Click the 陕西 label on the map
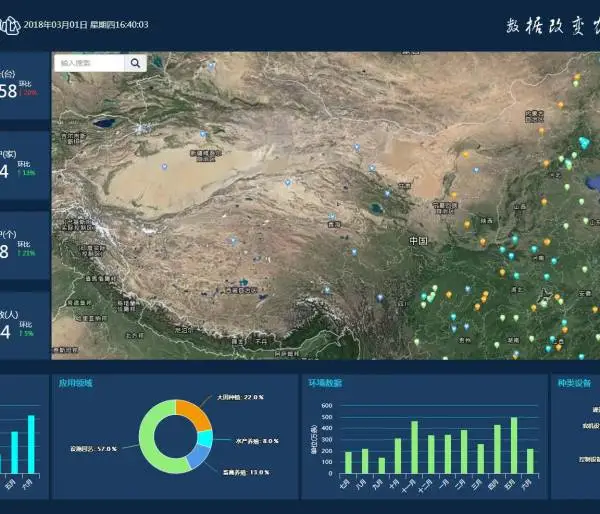Viewport: 600px width, 514px height. (x=486, y=221)
